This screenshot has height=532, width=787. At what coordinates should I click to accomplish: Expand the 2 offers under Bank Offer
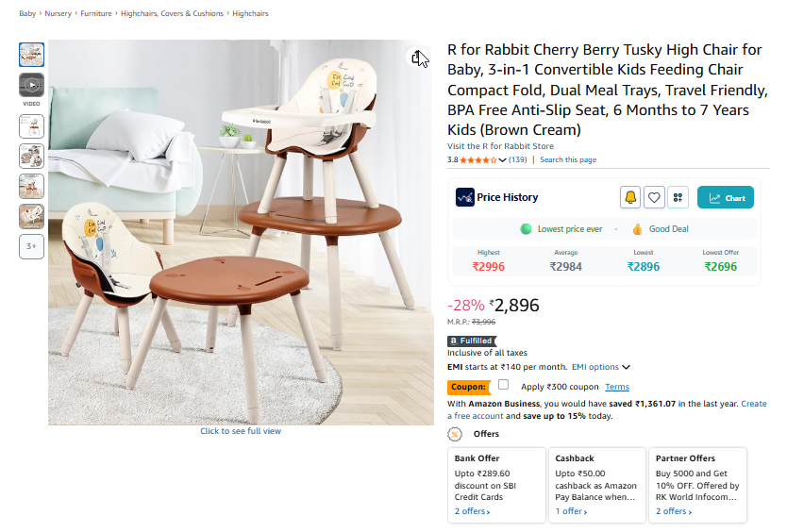(x=472, y=511)
